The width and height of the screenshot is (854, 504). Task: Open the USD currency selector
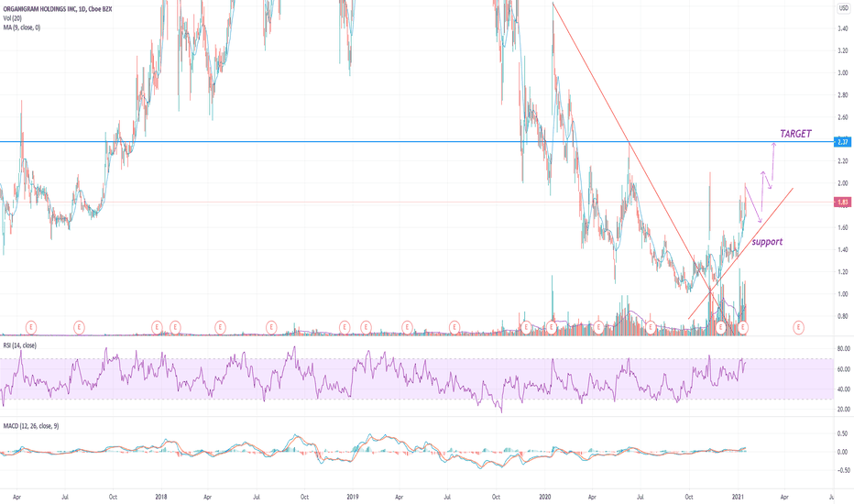[x=844, y=9]
